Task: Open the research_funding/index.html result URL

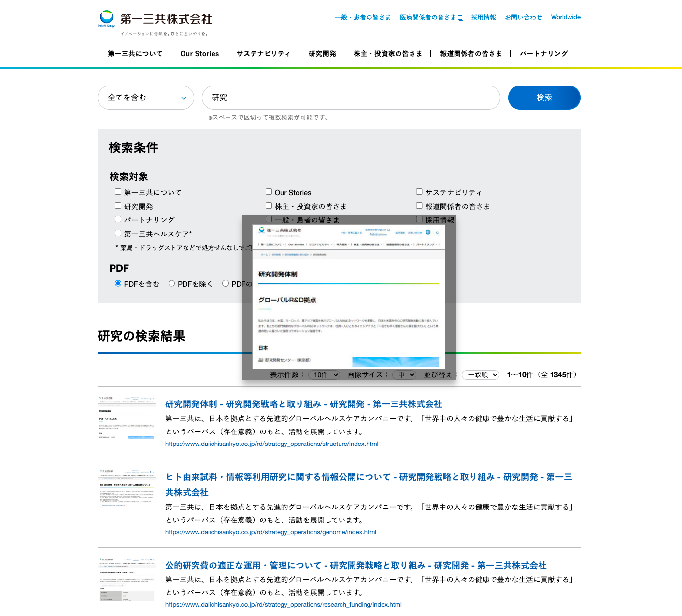Action: pos(284,604)
